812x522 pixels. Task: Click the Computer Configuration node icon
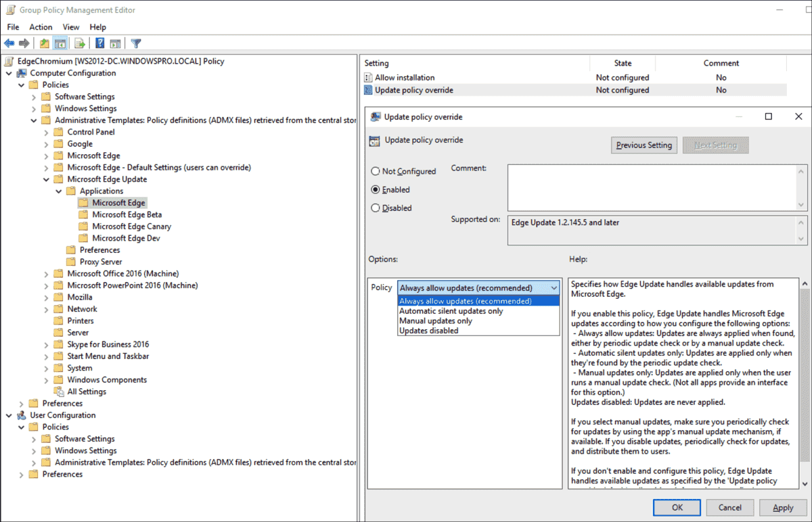pos(22,73)
